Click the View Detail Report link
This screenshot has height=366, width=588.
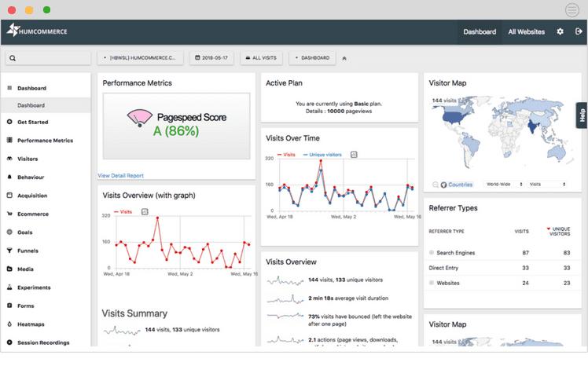point(120,175)
